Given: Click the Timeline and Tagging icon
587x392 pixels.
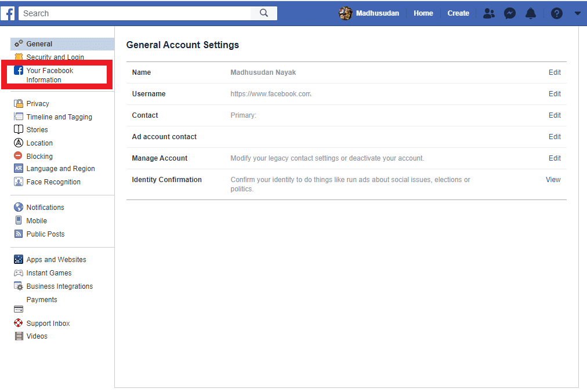Looking at the screenshot, I should [19, 117].
